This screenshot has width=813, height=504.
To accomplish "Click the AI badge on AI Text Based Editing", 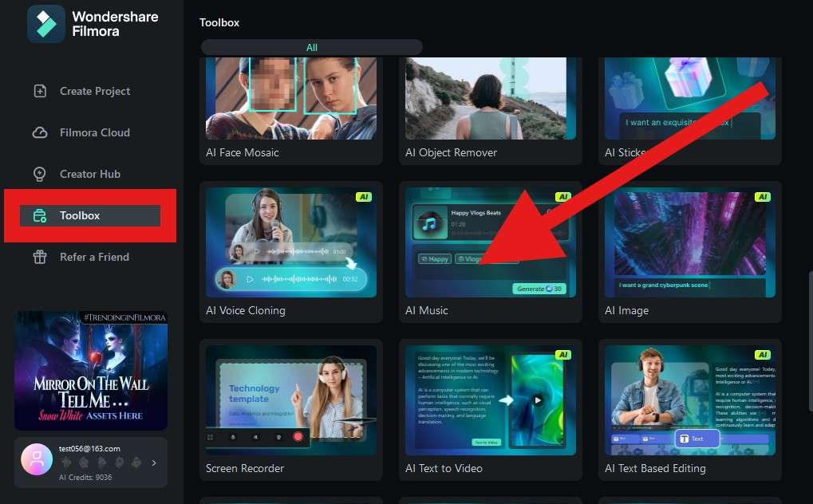I will [763, 355].
